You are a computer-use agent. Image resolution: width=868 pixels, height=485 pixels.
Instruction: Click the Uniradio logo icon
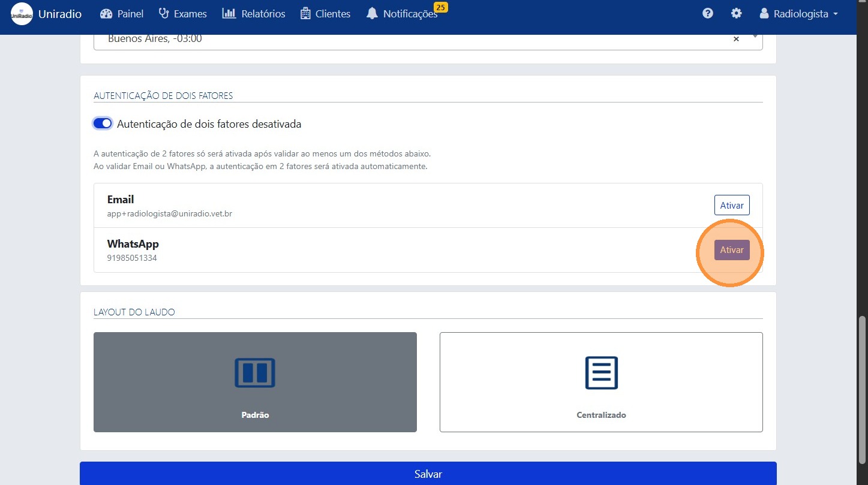click(22, 14)
